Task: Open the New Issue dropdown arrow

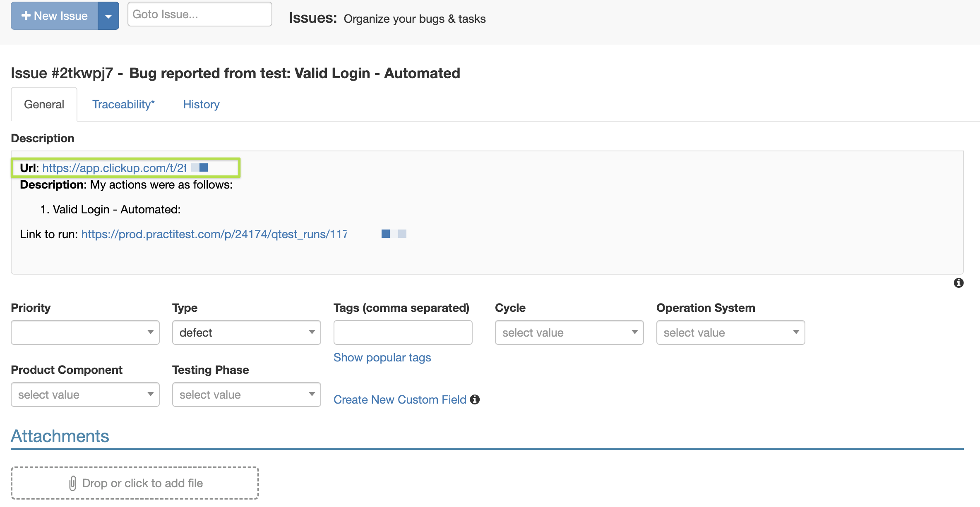Action: point(108,16)
